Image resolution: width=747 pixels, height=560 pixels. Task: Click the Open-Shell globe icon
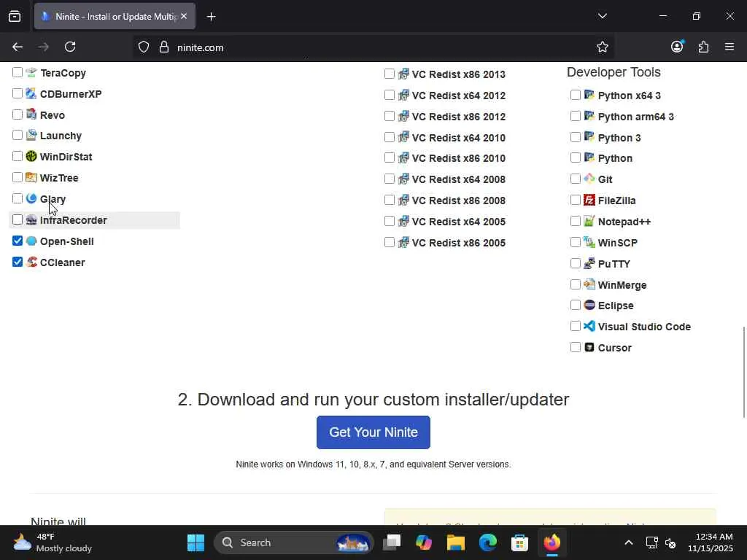tap(31, 241)
